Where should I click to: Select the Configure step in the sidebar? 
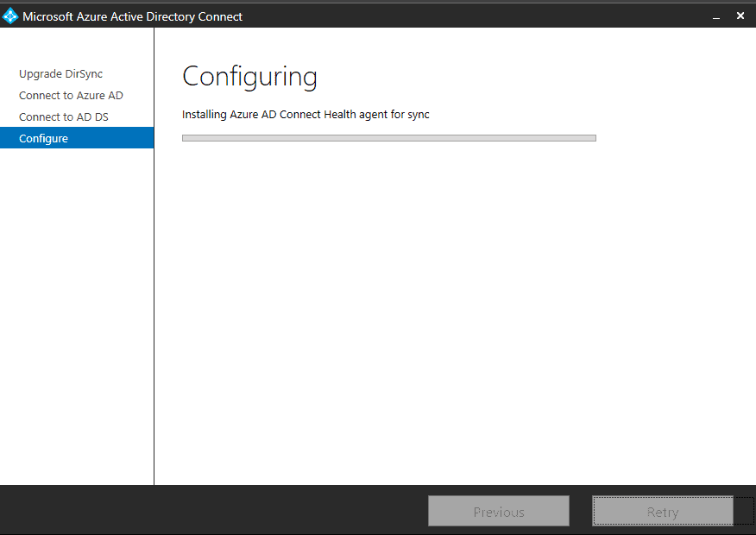77,138
